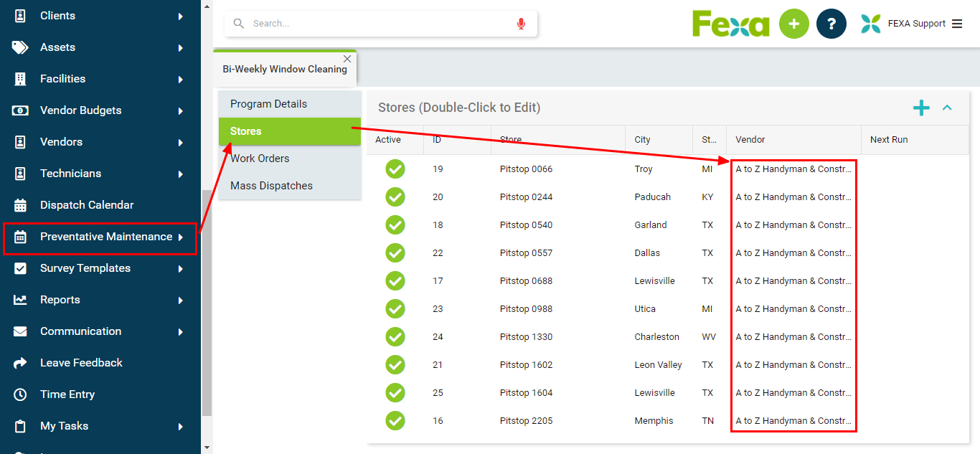Expand the Facilities submenu arrow
The width and height of the screenshot is (980, 454).
tap(181, 79)
